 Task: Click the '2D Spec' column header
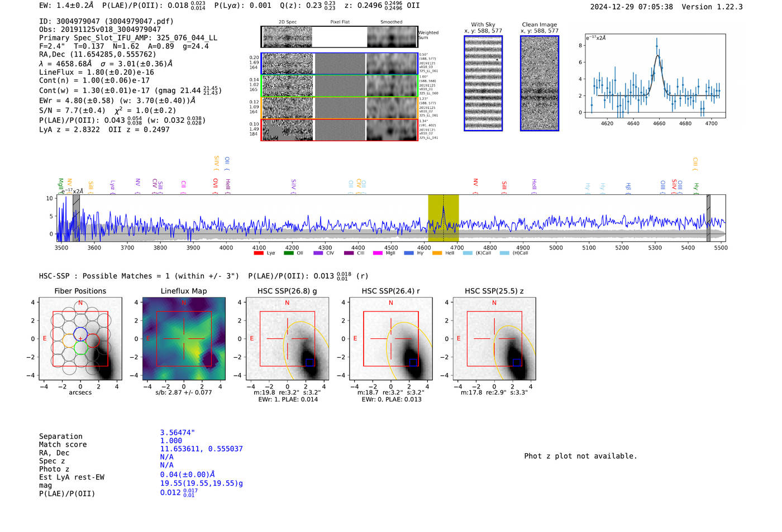(x=288, y=22)
